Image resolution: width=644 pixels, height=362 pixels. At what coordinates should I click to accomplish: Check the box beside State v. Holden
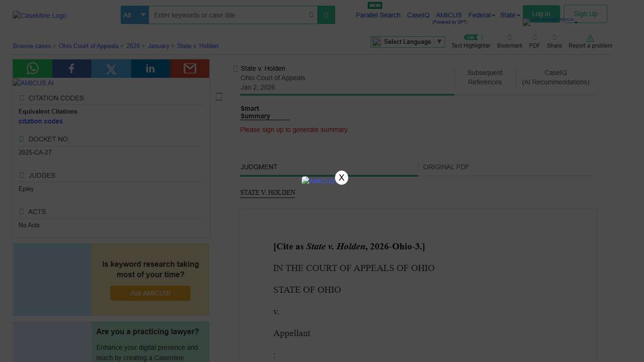pyautogui.click(x=236, y=68)
